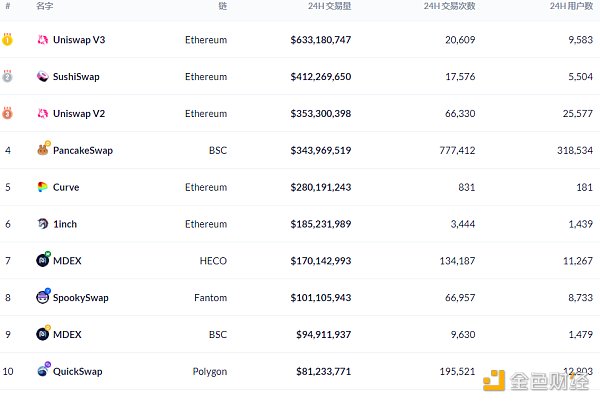
Task: Click the SpookySwap ghost icon
Action: (x=42, y=297)
